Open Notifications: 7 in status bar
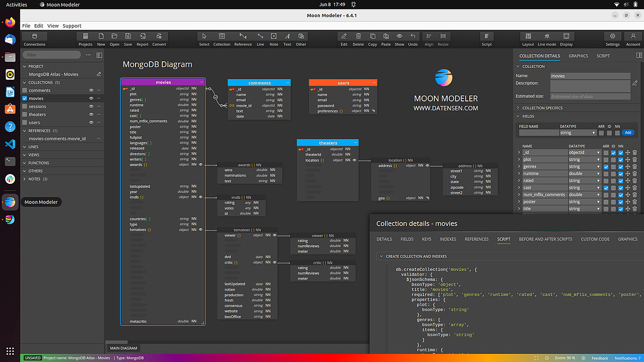 pos(628,358)
